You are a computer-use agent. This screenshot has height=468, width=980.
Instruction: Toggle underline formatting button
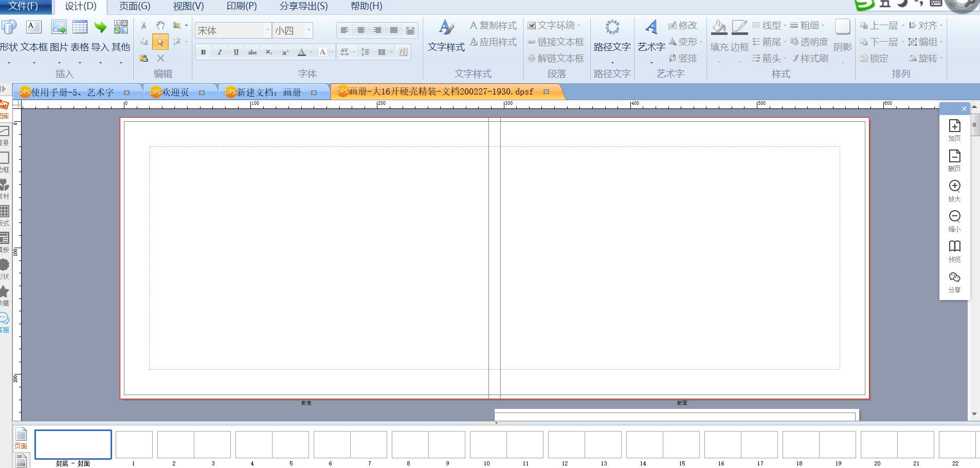236,52
